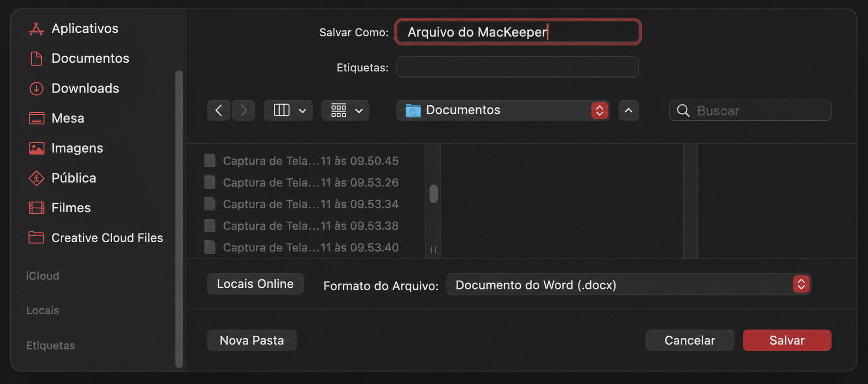This screenshot has width=868, height=384.
Task: Edit the Salvar Como filename field
Action: [518, 32]
